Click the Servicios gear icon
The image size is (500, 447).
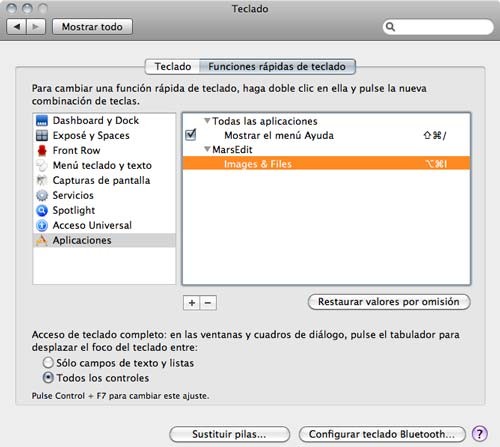pyautogui.click(x=42, y=195)
